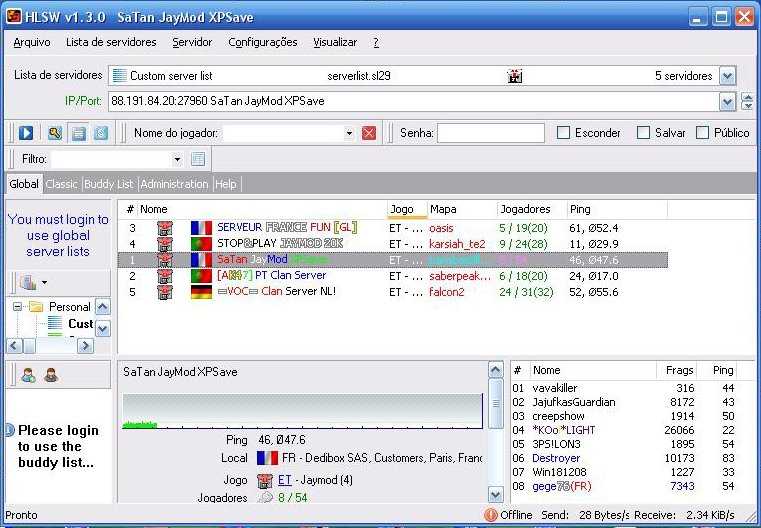Click the ET game icon on VOC Clan row
This screenshot has width=761, height=528.
click(x=165, y=292)
